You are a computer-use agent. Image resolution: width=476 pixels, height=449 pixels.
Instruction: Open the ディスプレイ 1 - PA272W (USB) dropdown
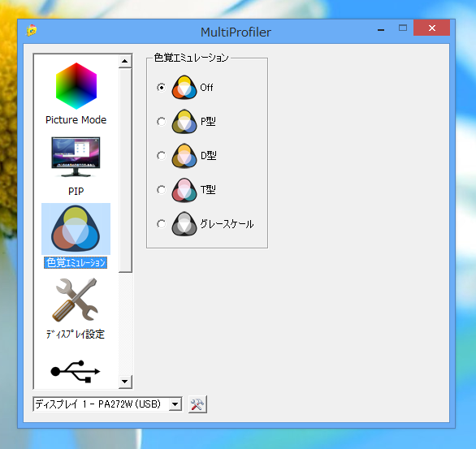point(107,404)
